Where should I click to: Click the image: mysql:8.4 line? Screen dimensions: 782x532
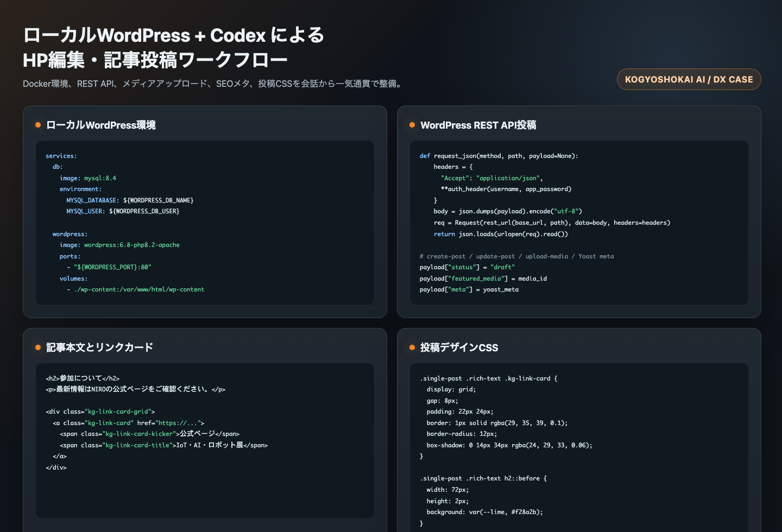pyautogui.click(x=88, y=178)
